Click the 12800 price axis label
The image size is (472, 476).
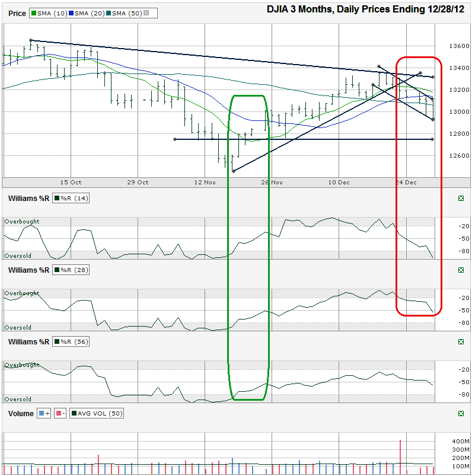459,133
